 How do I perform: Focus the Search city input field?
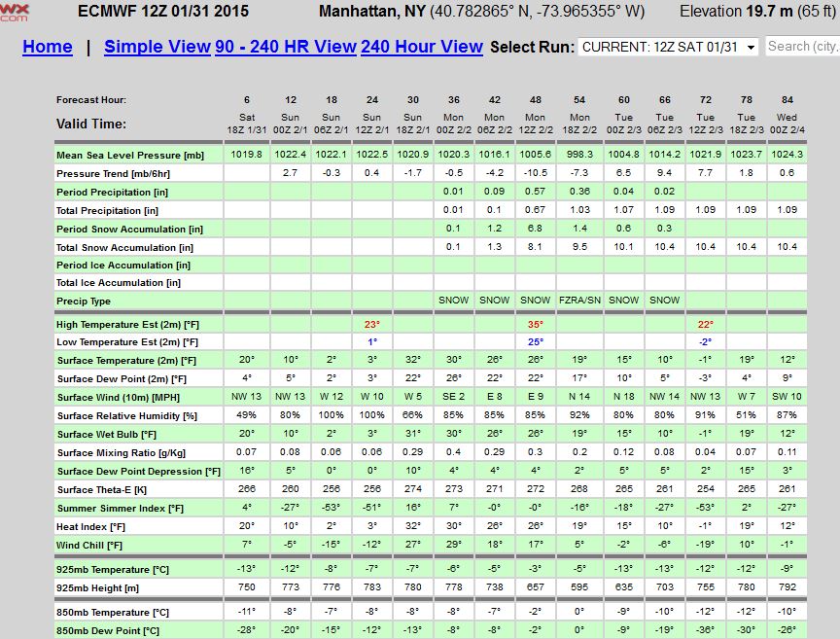802,47
